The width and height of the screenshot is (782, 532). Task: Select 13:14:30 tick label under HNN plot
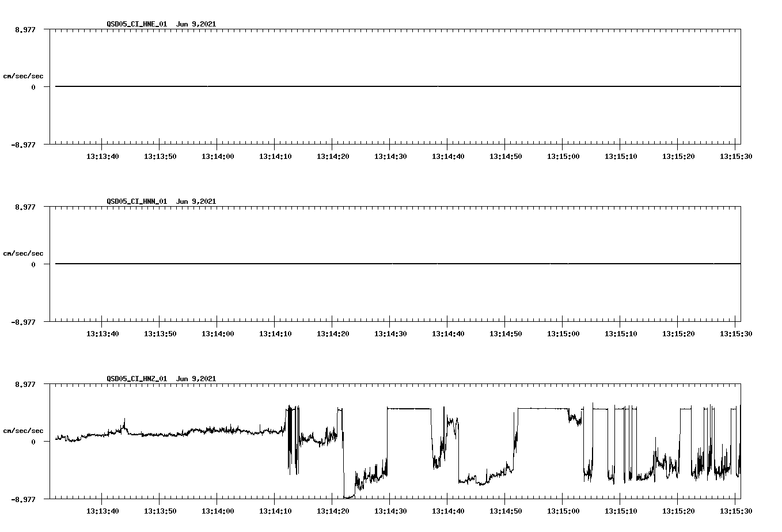point(390,334)
